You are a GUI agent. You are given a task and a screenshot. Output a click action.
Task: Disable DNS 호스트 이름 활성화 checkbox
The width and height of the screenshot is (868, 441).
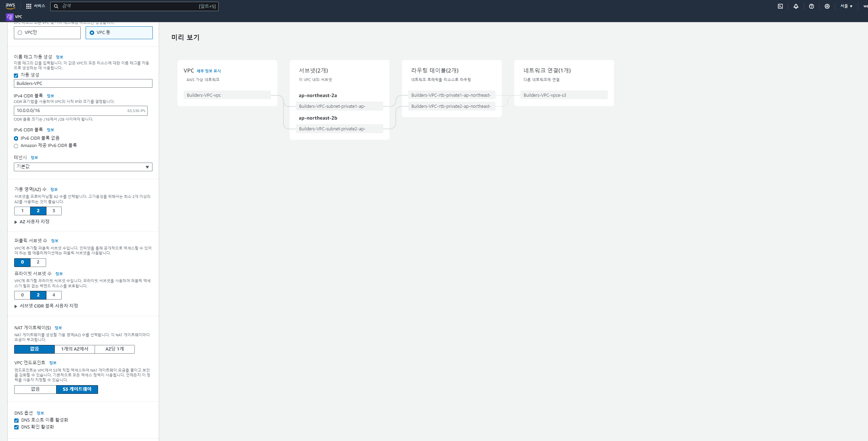click(16, 420)
